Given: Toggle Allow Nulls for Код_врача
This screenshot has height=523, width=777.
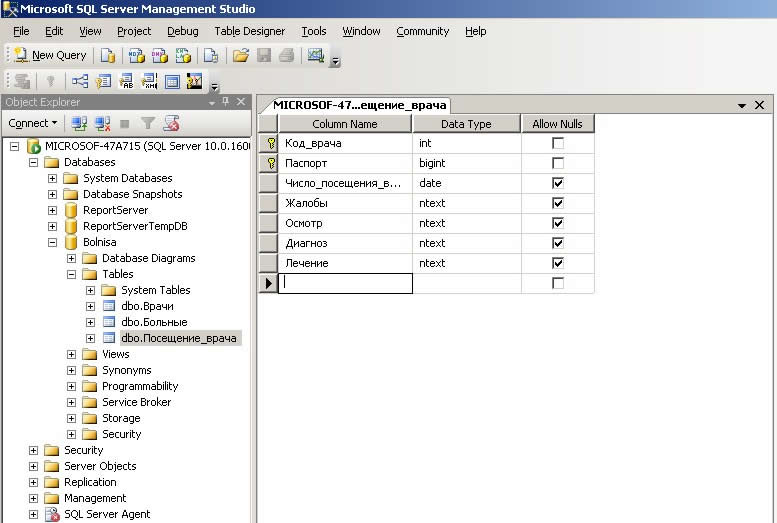Looking at the screenshot, I should tap(558, 143).
